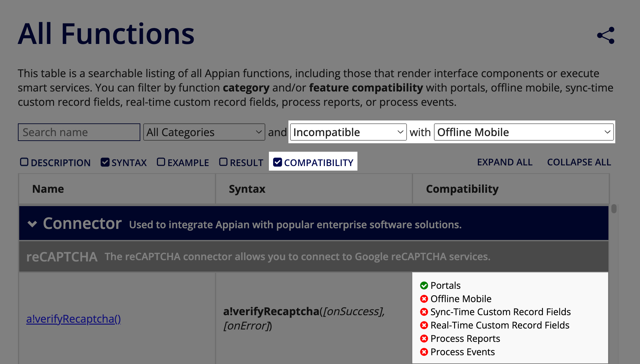Open the a!verifyRecaptcha() link
The height and width of the screenshot is (364, 640).
[x=74, y=319]
